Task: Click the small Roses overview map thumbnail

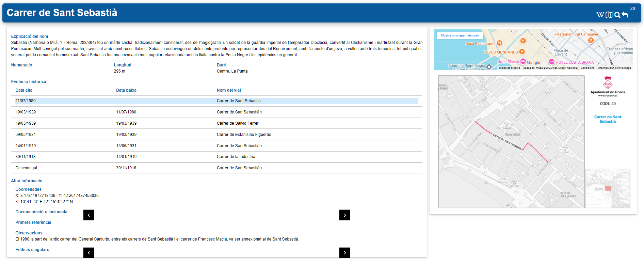Action: tap(608, 188)
